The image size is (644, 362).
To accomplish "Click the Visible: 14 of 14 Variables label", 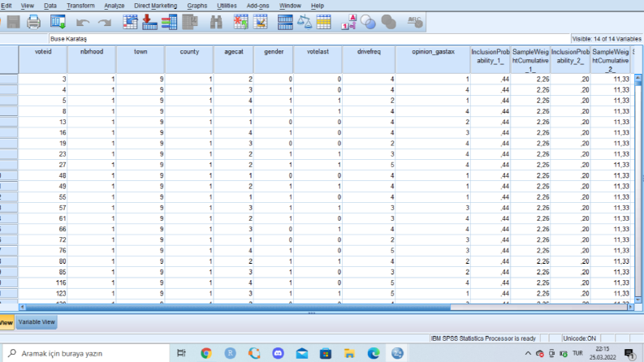I will pyautogui.click(x=606, y=39).
